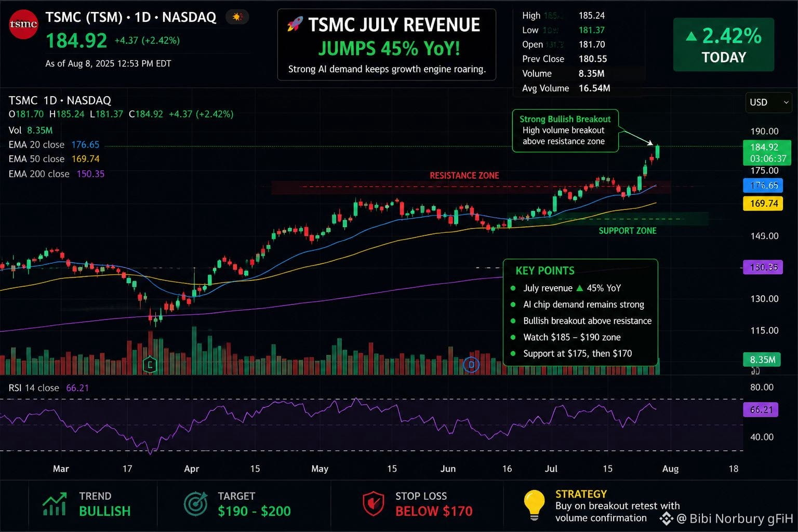Open the blue circled D dividend marker

coord(472,365)
